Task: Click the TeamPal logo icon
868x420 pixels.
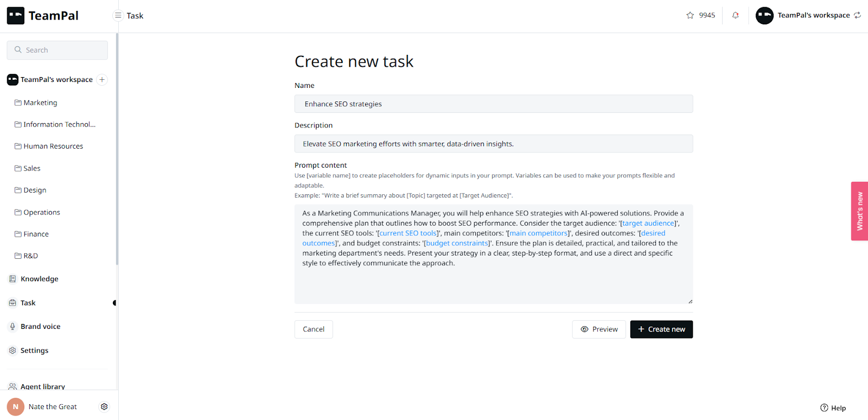Action: click(15, 16)
